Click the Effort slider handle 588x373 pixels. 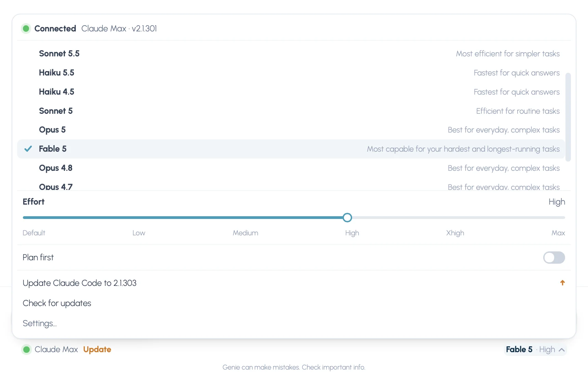(347, 218)
